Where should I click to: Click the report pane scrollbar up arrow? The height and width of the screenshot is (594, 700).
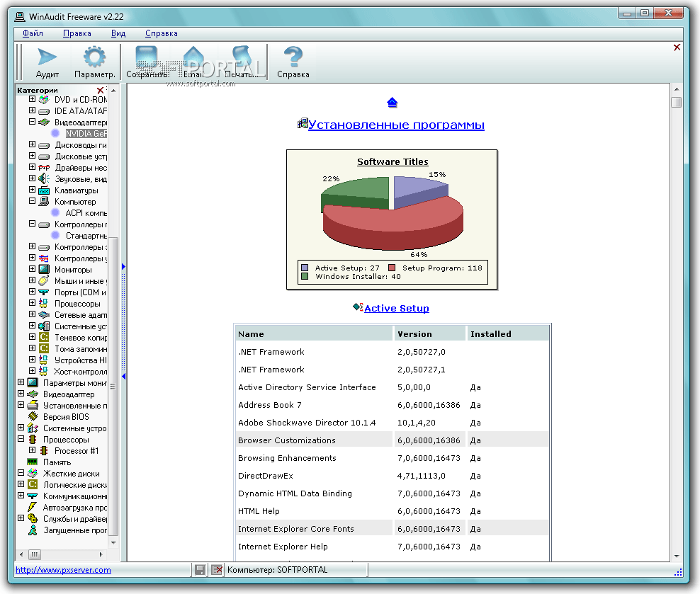[677, 89]
